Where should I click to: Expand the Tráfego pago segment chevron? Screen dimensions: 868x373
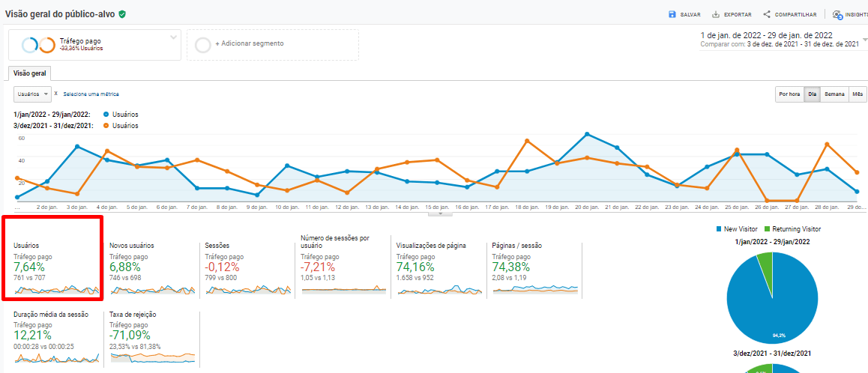tap(173, 37)
